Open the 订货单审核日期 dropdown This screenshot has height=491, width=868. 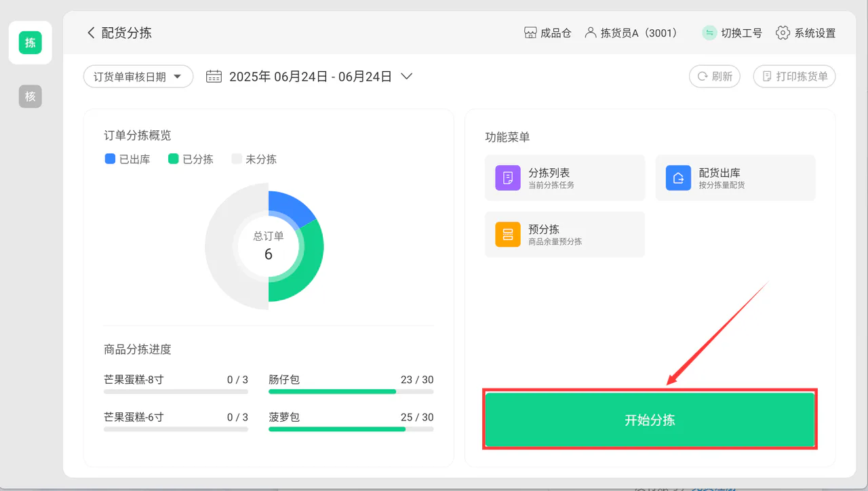click(x=138, y=77)
